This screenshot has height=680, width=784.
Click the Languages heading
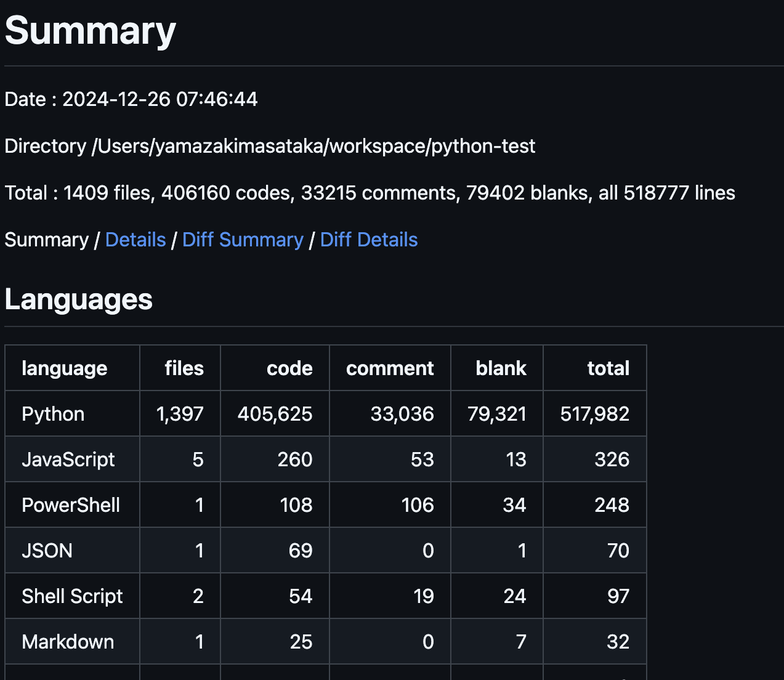(78, 299)
